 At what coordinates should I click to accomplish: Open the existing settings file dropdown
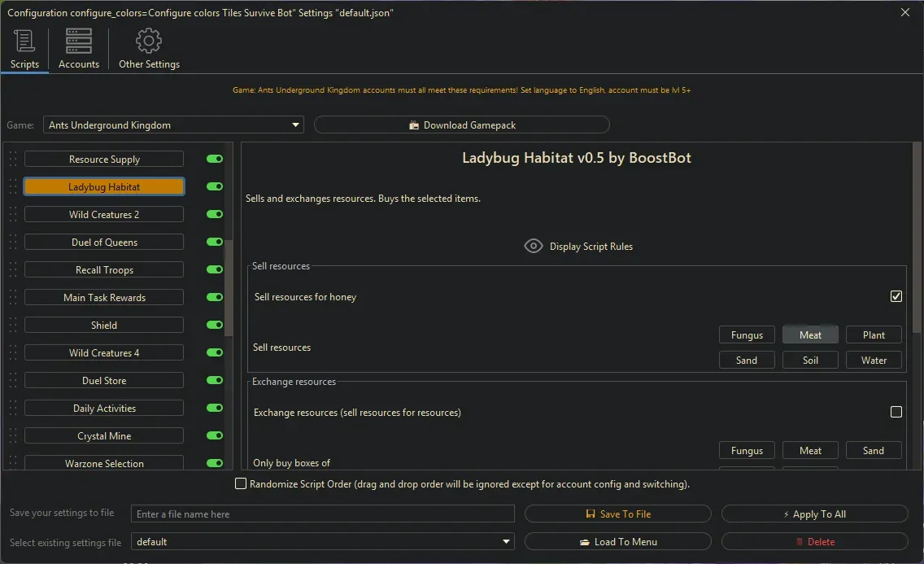507,542
